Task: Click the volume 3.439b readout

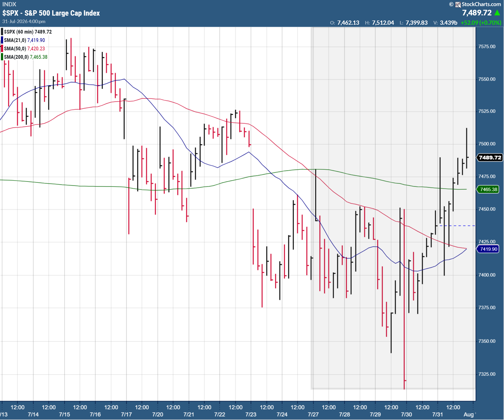Action: [448, 23]
